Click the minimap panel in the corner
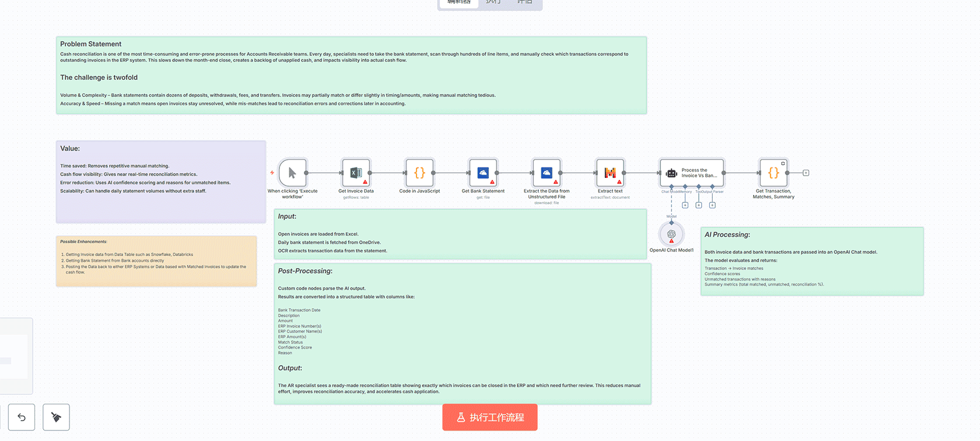Image resolution: width=980 pixels, height=441 pixels. point(16,356)
